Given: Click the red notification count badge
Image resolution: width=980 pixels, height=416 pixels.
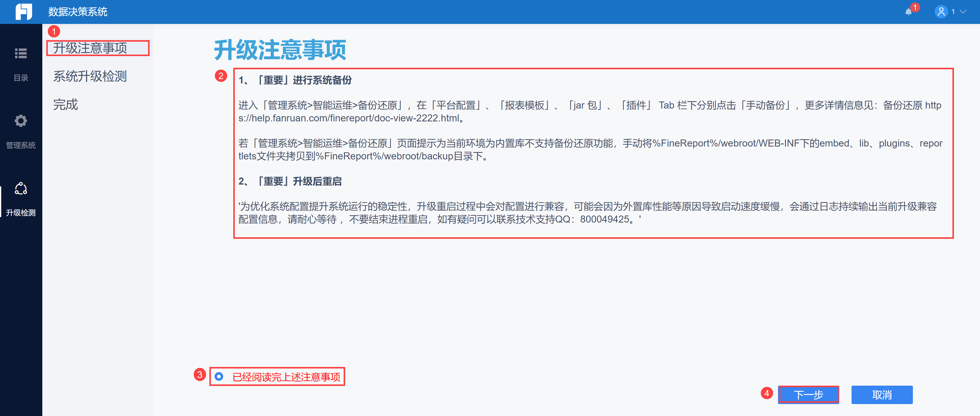Looking at the screenshot, I should [915, 7].
